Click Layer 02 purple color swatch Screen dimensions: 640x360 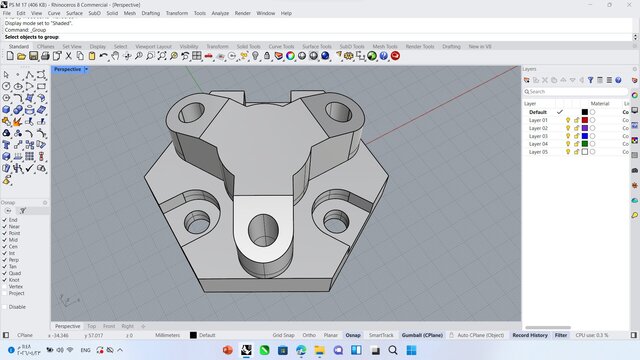[x=584, y=128]
